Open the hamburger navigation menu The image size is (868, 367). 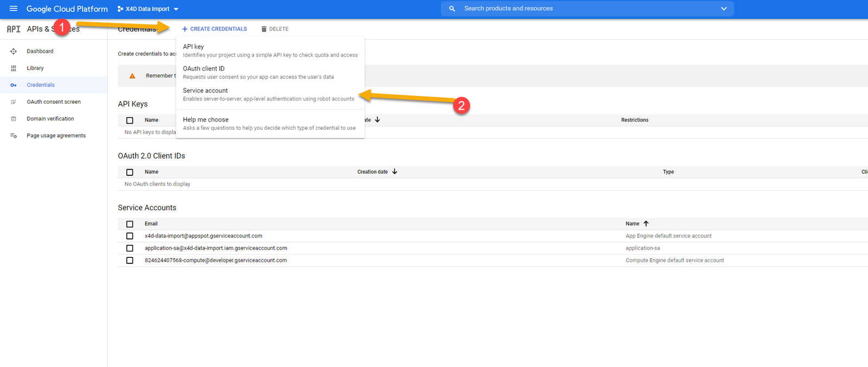click(x=14, y=9)
